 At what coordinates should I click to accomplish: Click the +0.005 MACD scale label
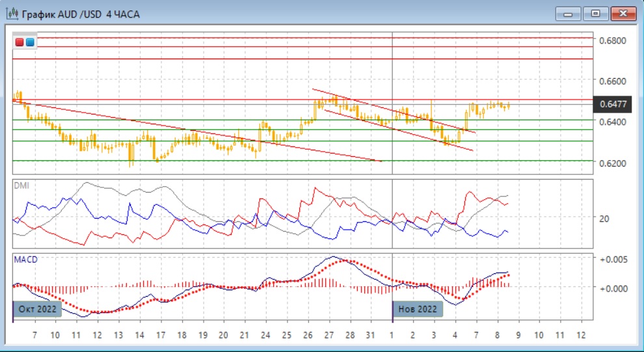pyautogui.click(x=613, y=259)
